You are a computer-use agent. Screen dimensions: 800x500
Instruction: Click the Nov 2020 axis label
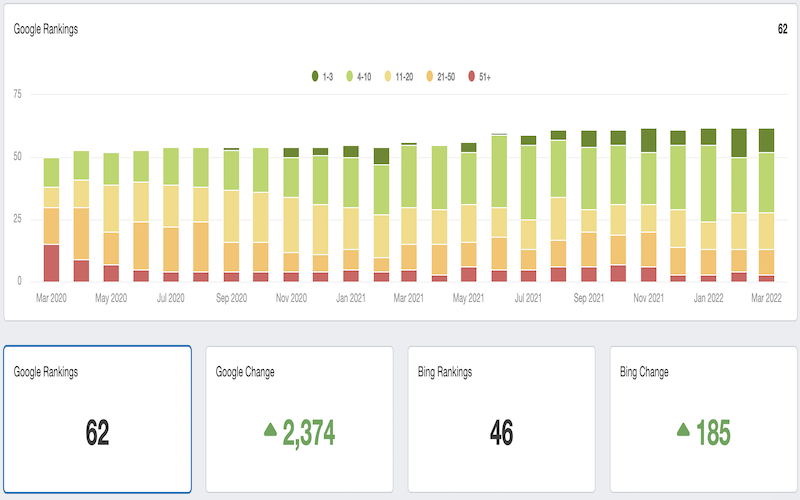291,298
